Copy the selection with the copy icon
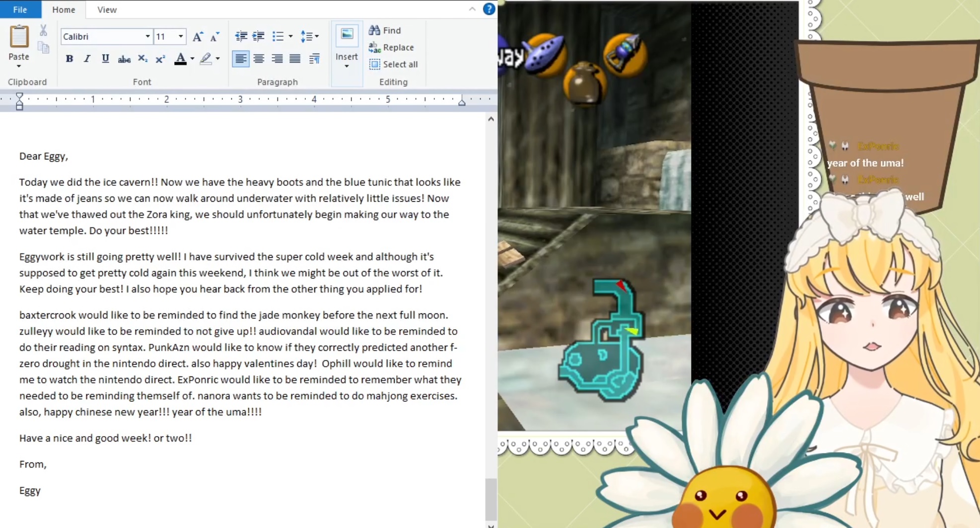Image resolution: width=980 pixels, height=528 pixels. [44, 48]
